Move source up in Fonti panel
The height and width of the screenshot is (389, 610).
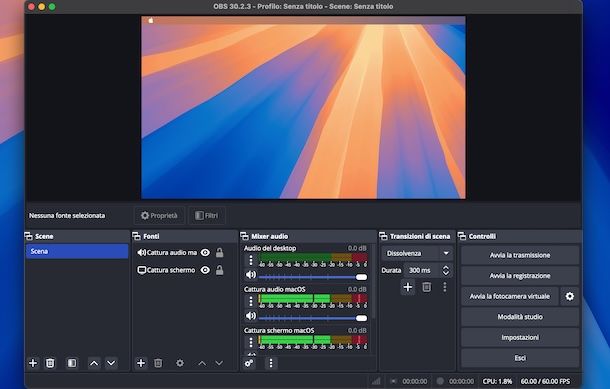[x=202, y=363]
